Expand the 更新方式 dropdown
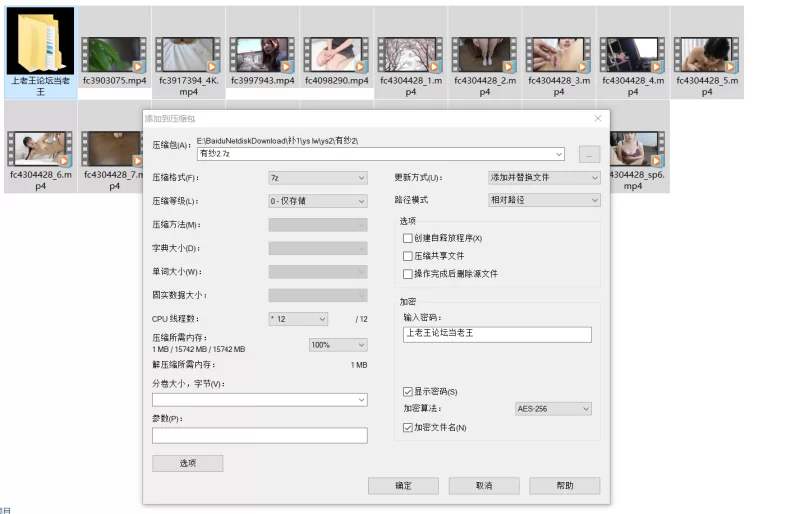 click(x=544, y=178)
